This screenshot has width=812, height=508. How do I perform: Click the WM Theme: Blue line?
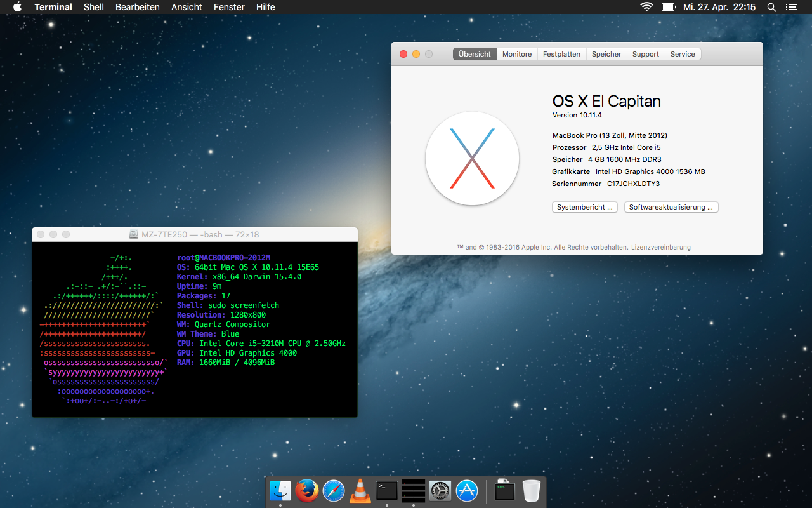[208, 333]
